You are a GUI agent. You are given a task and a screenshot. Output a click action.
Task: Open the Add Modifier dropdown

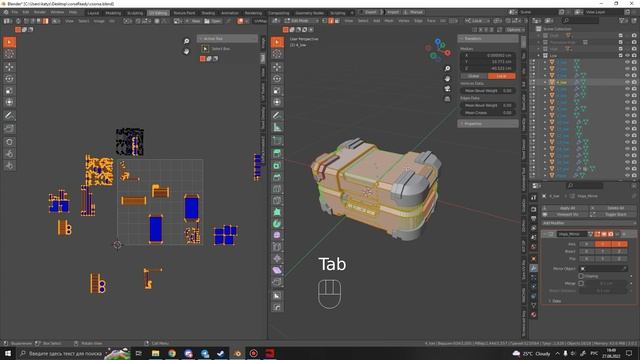pos(589,223)
